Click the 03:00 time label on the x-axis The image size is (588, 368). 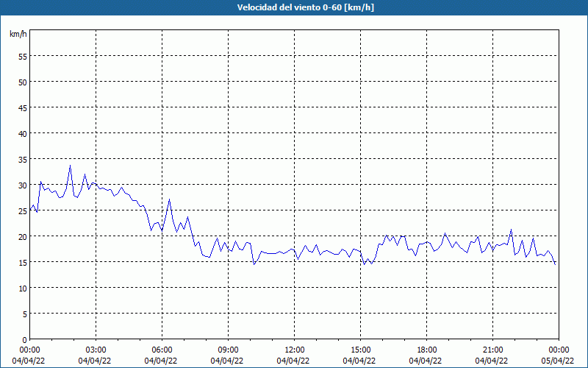(x=96, y=350)
